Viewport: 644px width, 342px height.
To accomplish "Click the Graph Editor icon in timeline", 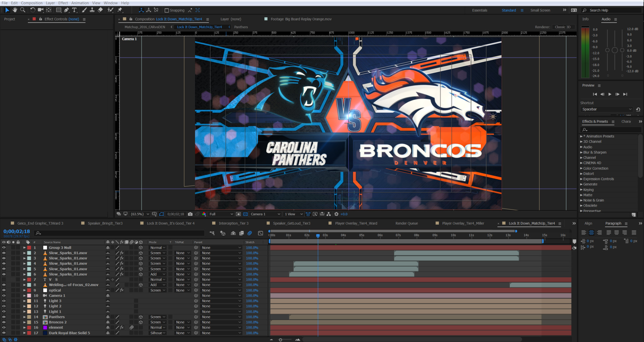I will coord(260,233).
